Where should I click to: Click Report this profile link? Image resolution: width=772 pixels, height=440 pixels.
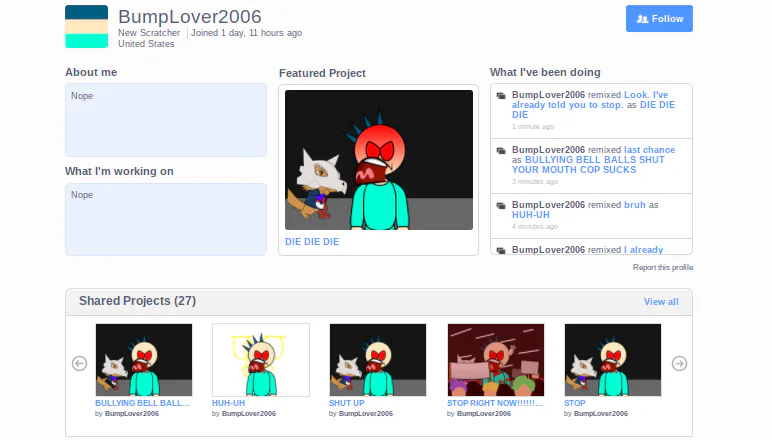click(x=663, y=267)
